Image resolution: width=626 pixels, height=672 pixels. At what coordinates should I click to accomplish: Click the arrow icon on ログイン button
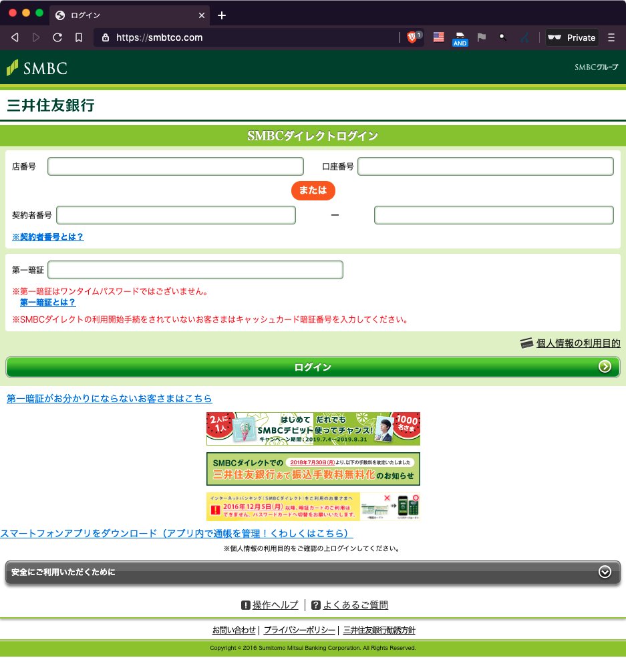605,367
